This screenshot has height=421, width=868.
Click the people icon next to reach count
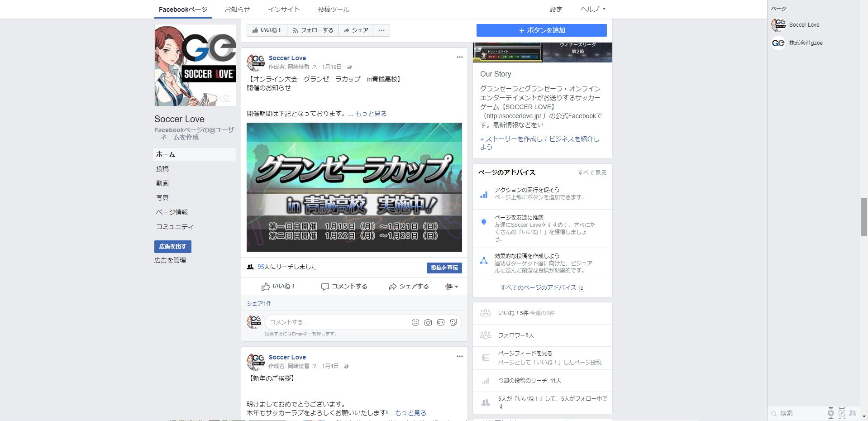[250, 267]
